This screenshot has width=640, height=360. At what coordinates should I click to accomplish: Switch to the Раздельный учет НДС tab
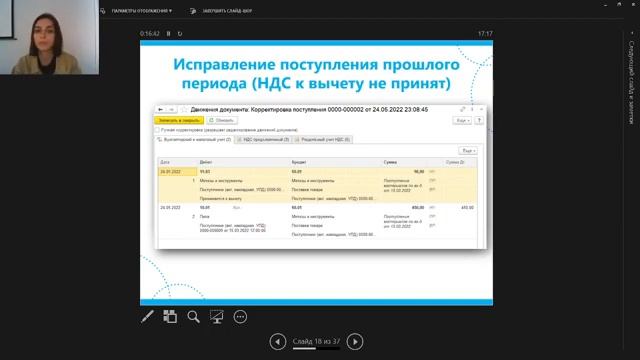point(322,140)
